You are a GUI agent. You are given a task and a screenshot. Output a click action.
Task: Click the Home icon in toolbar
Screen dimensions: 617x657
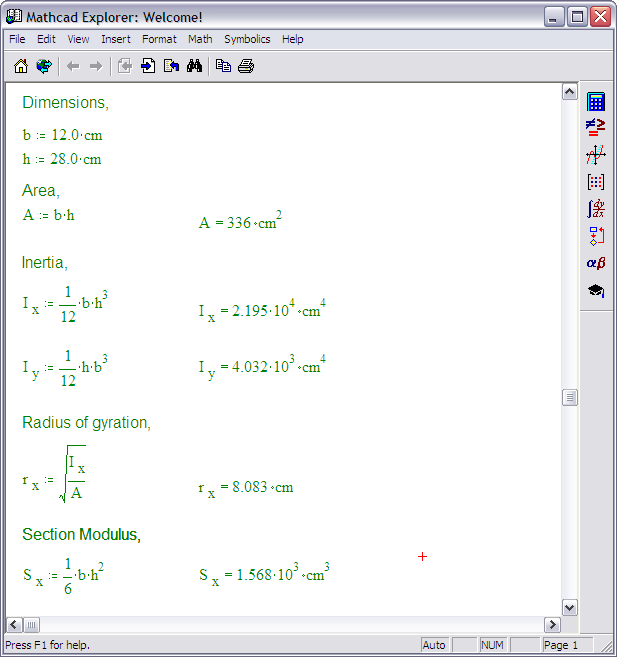(x=21, y=66)
